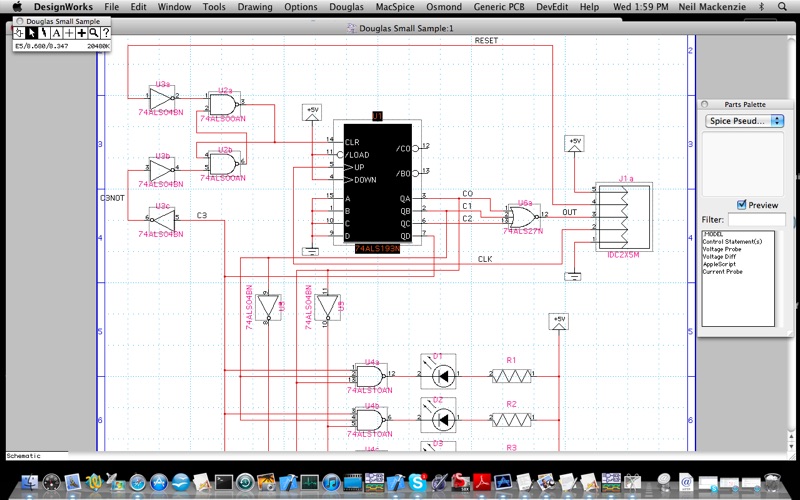Image resolution: width=800 pixels, height=500 pixels.
Task: Click the C3NOT signal label
Action: (112, 198)
